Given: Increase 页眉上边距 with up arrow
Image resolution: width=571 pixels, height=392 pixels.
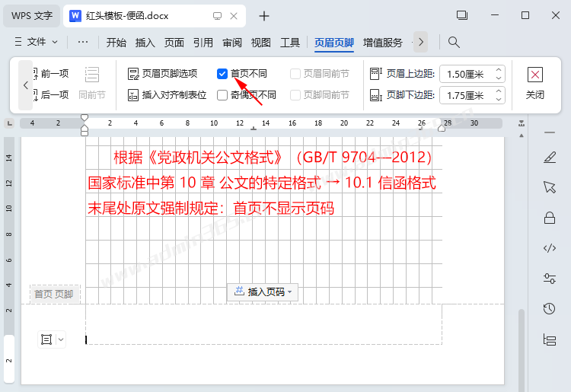Looking at the screenshot, I should pos(499,70).
